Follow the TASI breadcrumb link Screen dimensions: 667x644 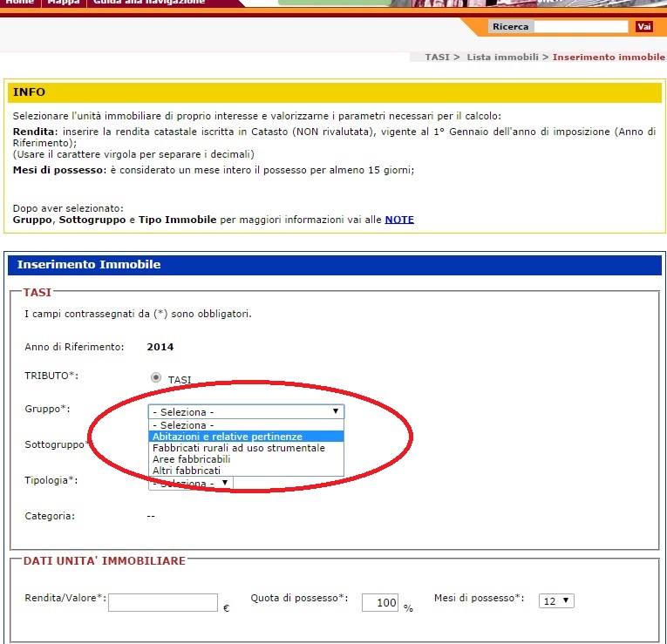point(437,57)
